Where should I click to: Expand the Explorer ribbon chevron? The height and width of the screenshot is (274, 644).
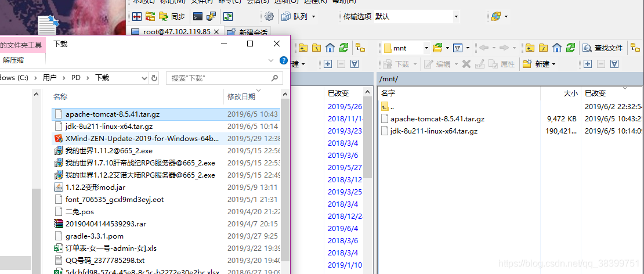point(271,60)
